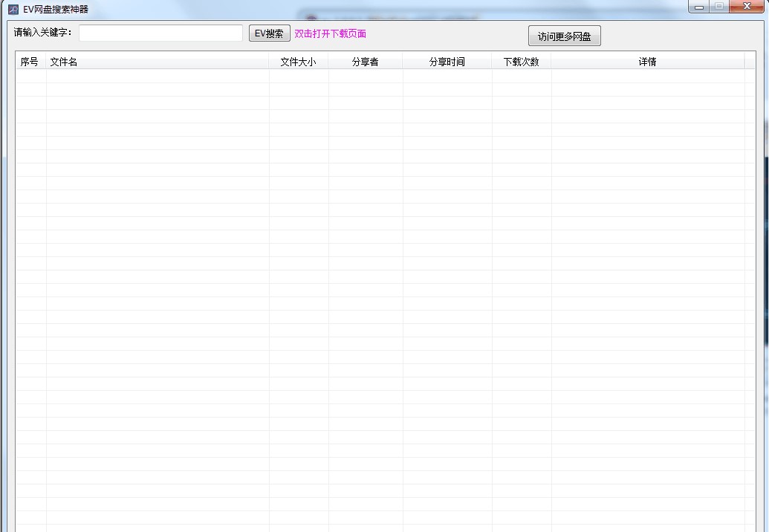Sort by the 文件大小 column header
769x532 pixels.
point(298,62)
